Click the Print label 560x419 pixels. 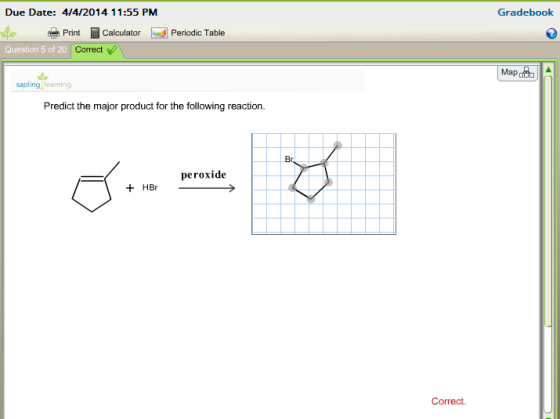[x=71, y=33]
